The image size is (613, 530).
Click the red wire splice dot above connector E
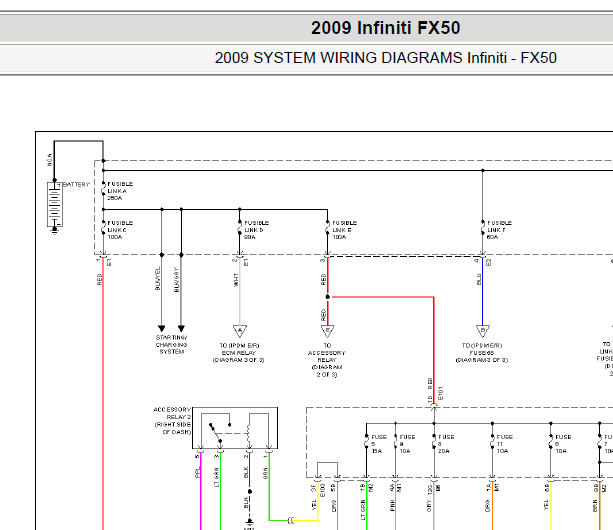tap(328, 297)
